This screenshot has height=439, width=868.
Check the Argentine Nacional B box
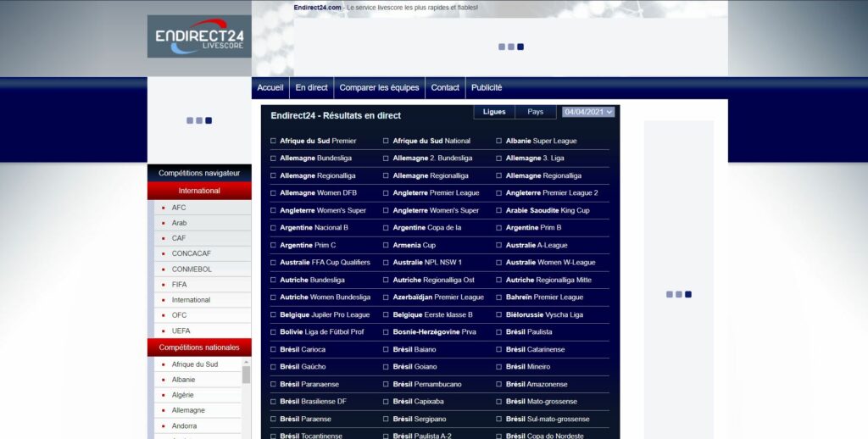coord(273,227)
